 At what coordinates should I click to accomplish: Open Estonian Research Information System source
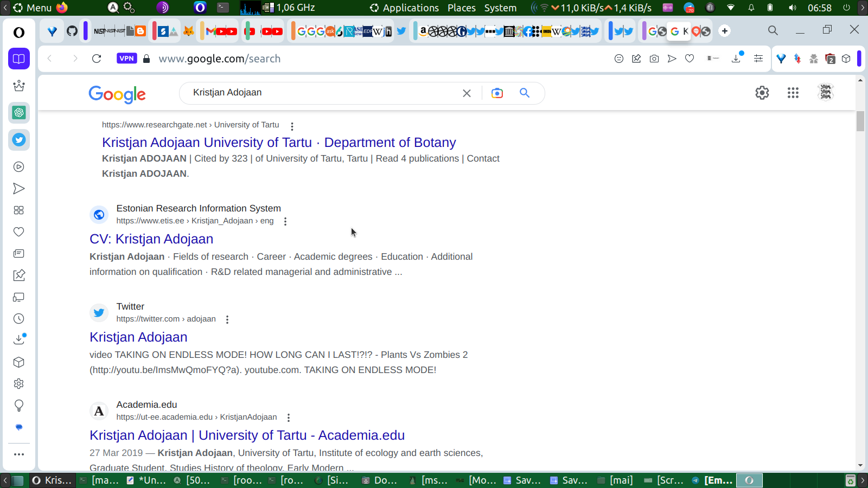199,208
